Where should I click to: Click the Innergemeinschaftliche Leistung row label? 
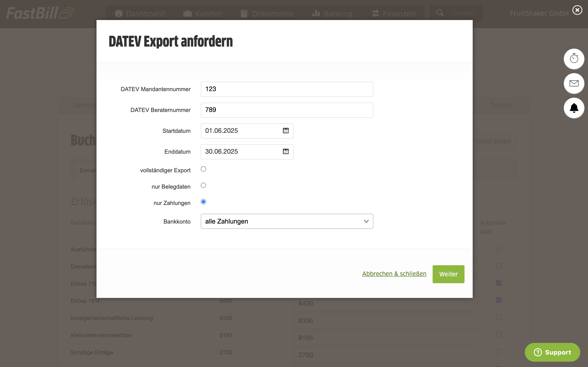pyautogui.click(x=112, y=318)
